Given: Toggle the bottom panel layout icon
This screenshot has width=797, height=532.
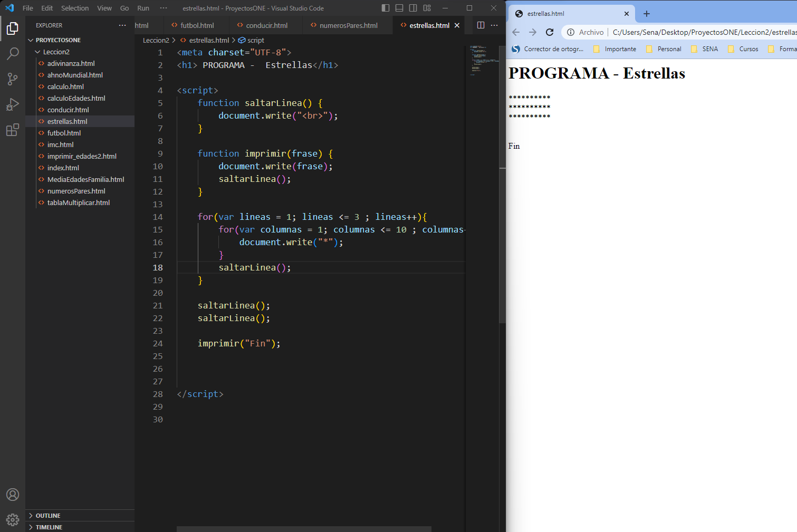Looking at the screenshot, I should click(399, 8).
